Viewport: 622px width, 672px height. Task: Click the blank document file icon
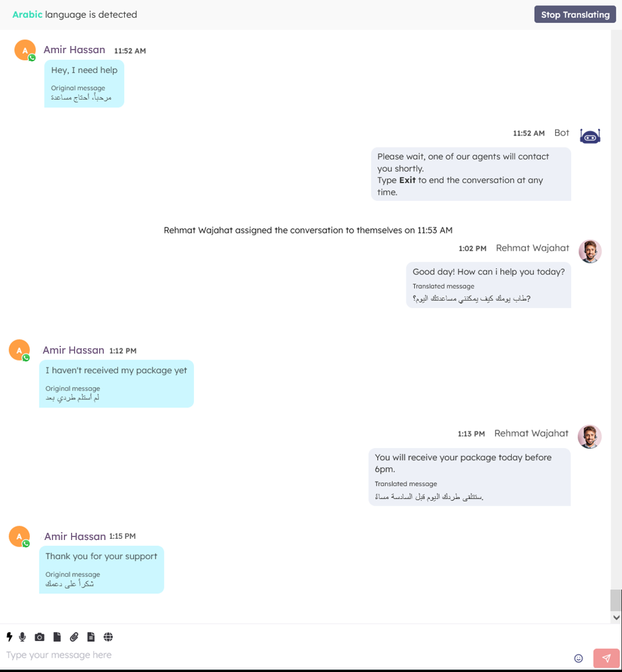click(57, 637)
